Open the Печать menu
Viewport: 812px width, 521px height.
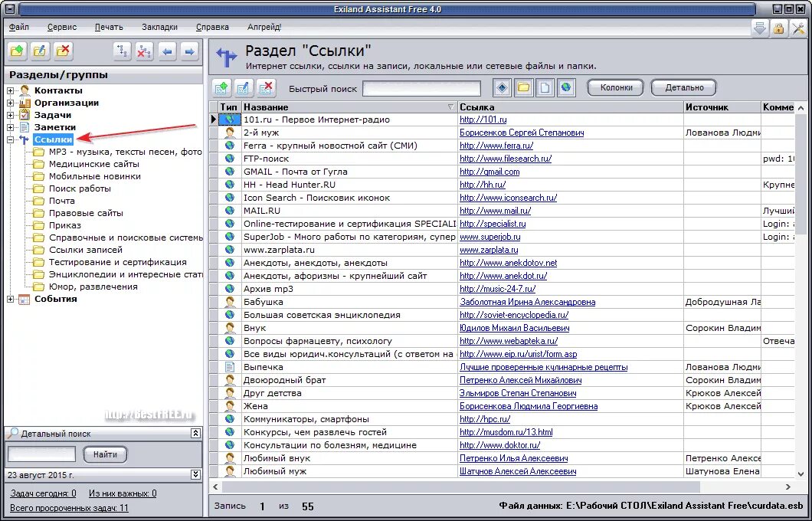click(x=110, y=27)
